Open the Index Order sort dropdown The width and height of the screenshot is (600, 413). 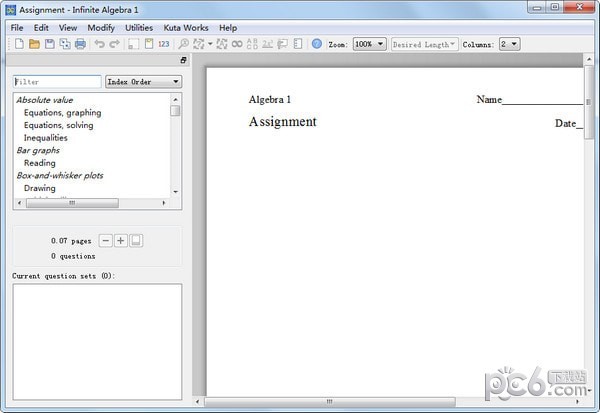click(143, 82)
